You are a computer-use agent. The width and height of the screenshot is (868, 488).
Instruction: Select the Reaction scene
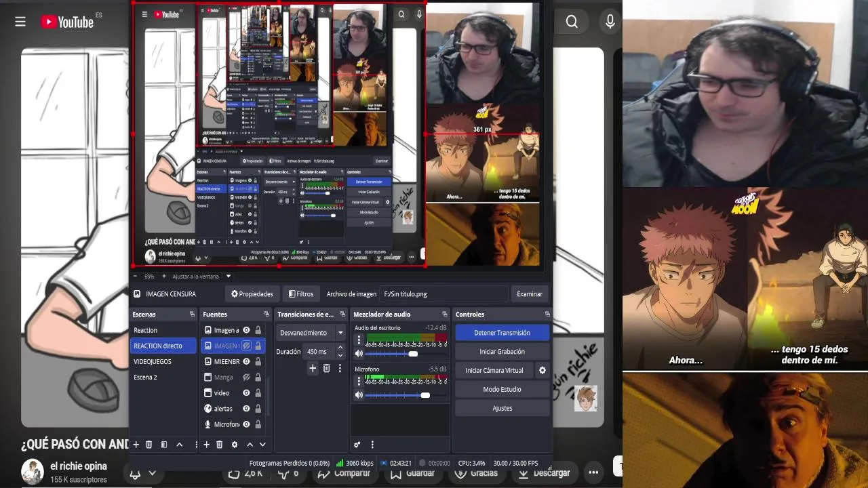point(163,330)
